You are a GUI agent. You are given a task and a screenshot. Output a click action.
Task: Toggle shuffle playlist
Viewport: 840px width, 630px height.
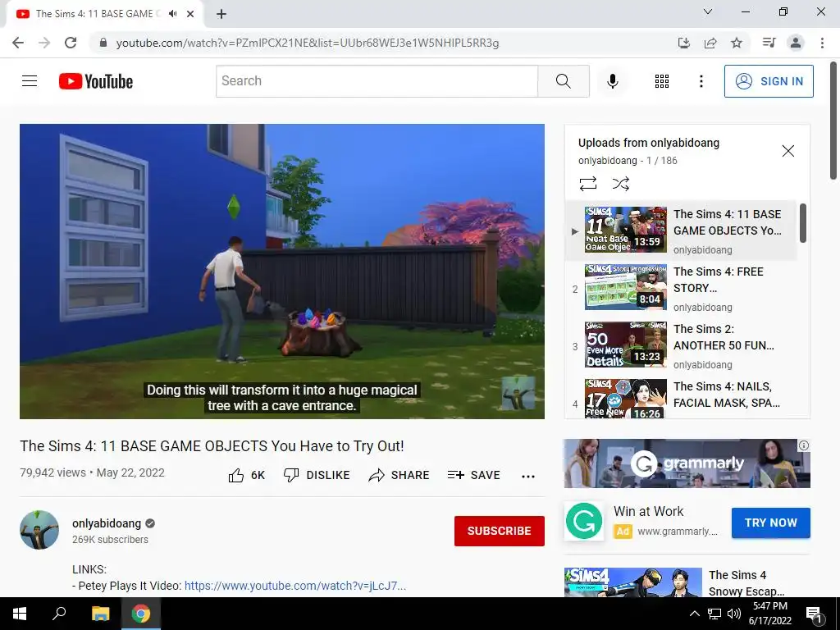click(620, 184)
